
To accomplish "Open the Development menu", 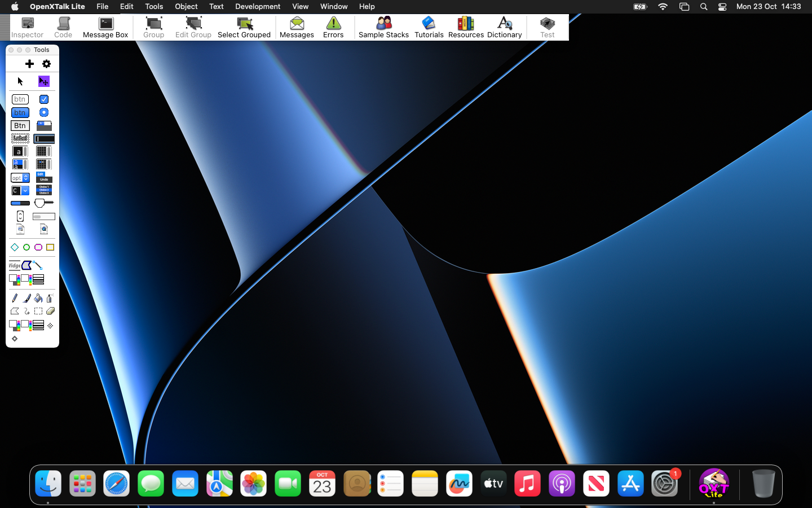I will click(258, 7).
